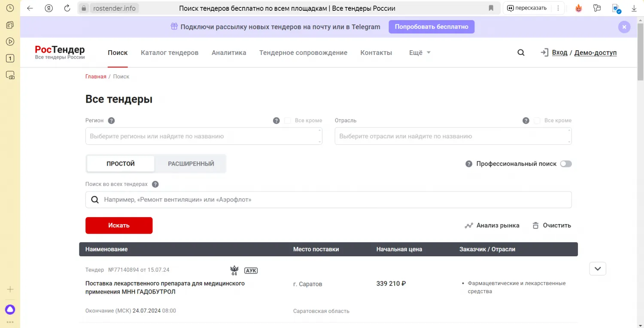Reload page with browser refresh icon
This screenshot has width=644, height=328.
pyautogui.click(x=67, y=8)
